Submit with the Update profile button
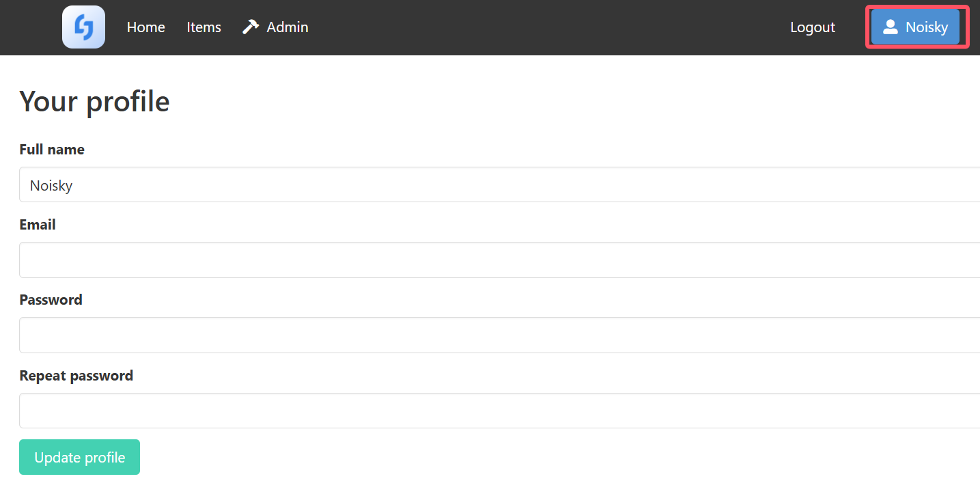The image size is (980, 496). 79,457
